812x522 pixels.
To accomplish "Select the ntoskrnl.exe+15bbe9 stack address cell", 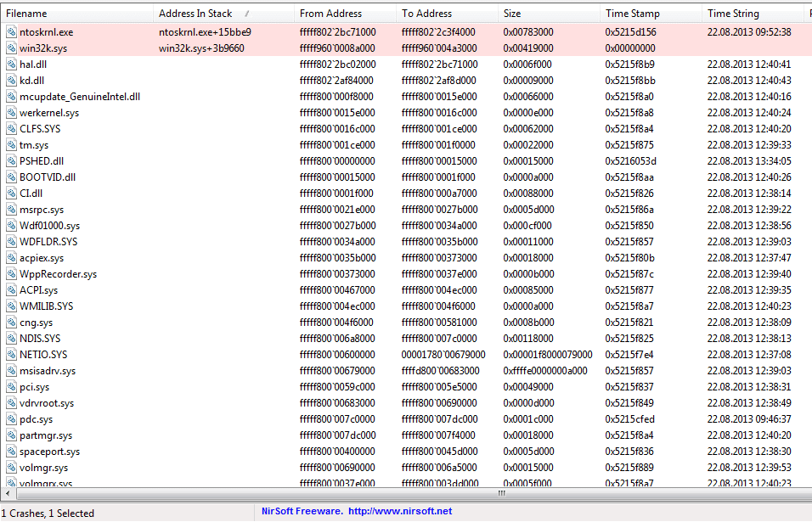I will tap(205, 32).
